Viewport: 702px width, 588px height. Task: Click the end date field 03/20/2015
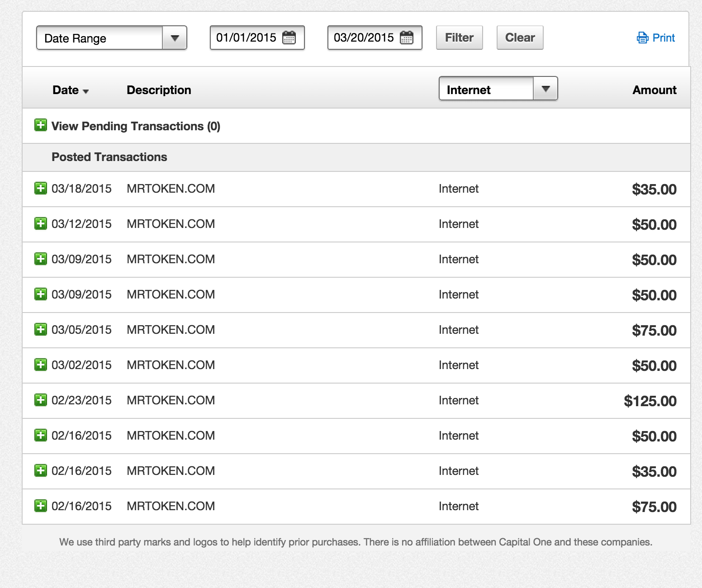[x=375, y=38]
